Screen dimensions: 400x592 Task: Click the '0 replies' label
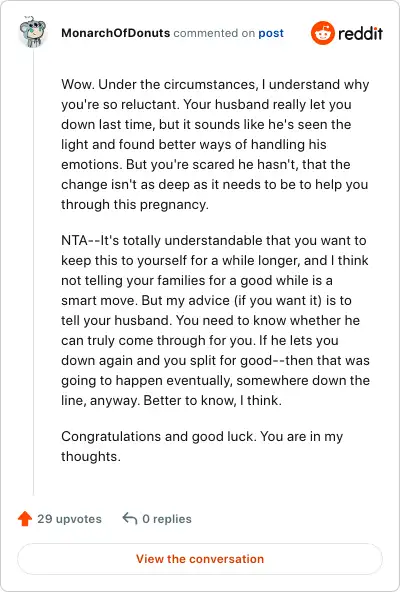coord(167,519)
